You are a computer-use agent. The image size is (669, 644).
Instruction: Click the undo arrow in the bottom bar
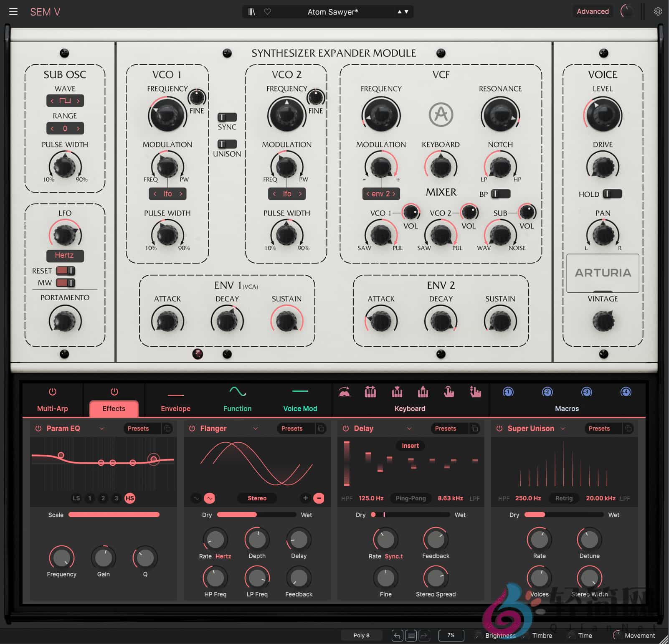click(x=397, y=635)
